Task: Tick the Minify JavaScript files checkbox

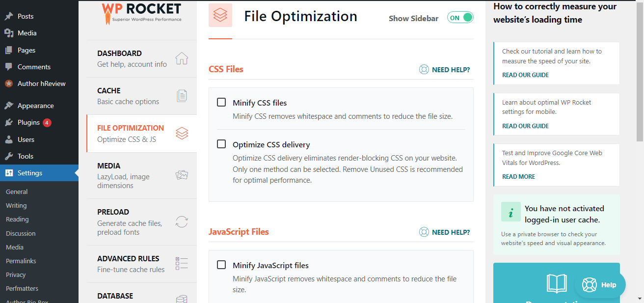Action: (221, 265)
